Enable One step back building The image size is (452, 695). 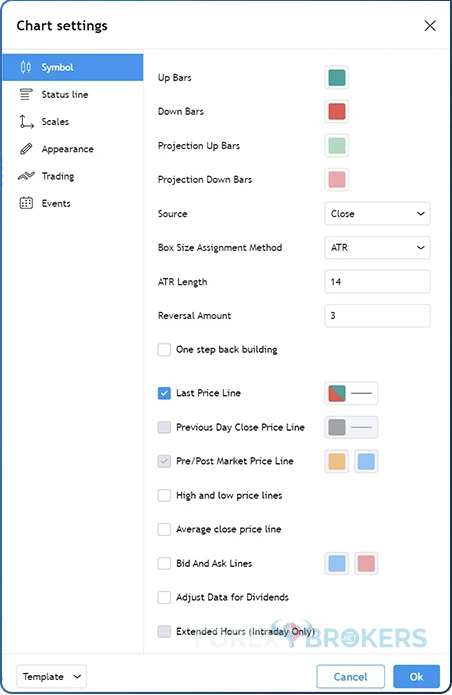164,350
